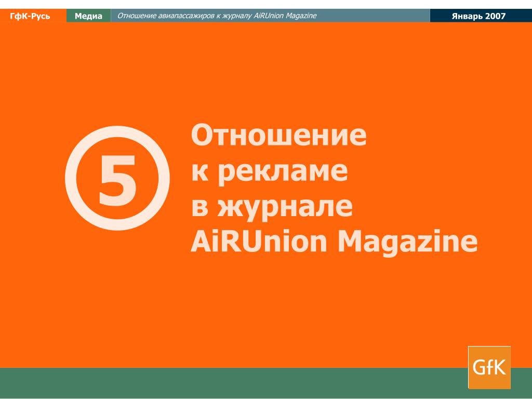
Task: Click the italic subtitle 'Отношение авиапассажиров к журналу AiRUnion Magazine'
Action: pos(217,16)
